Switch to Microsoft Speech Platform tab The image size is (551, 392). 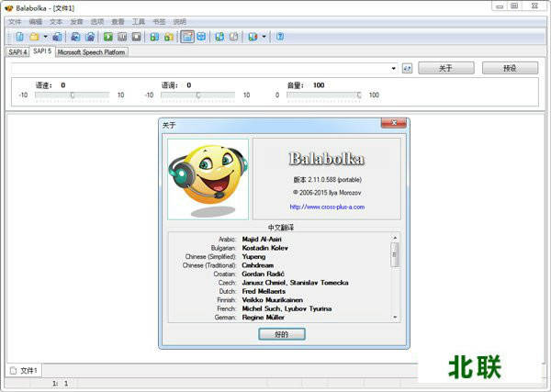(x=91, y=52)
